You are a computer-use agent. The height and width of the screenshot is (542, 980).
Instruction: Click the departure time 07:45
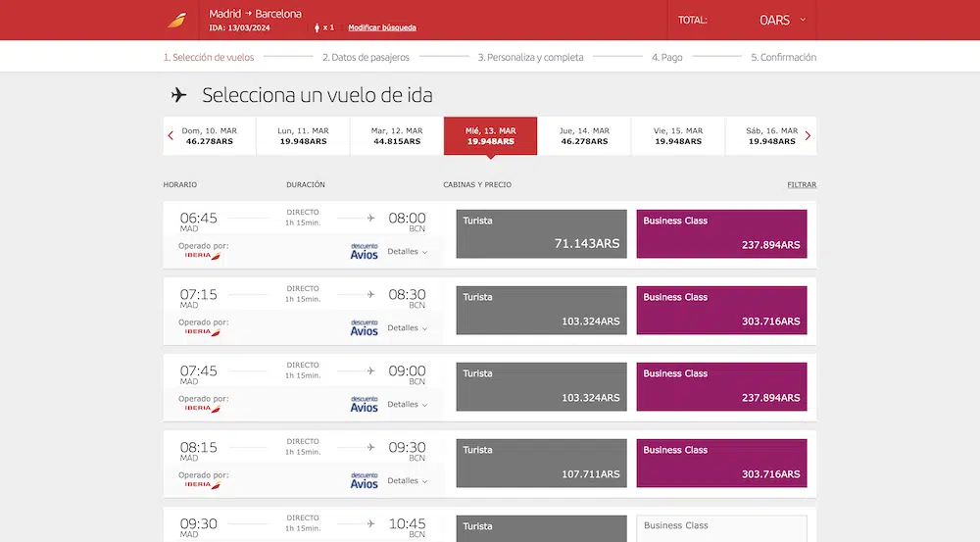tap(198, 370)
